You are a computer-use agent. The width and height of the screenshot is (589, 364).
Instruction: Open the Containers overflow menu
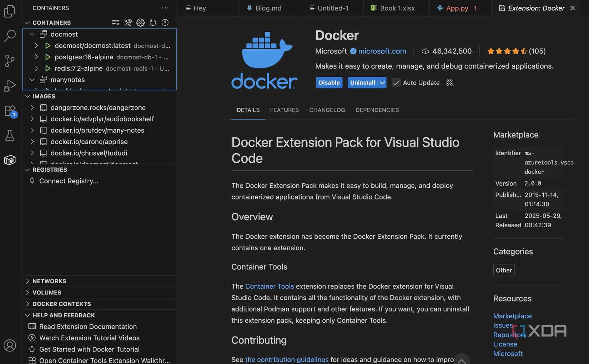click(x=165, y=8)
